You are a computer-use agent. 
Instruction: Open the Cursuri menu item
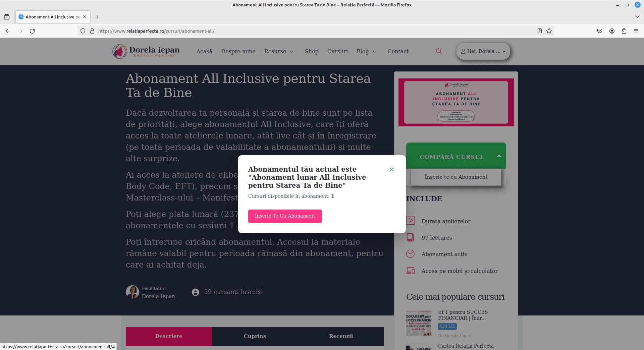pyautogui.click(x=337, y=51)
